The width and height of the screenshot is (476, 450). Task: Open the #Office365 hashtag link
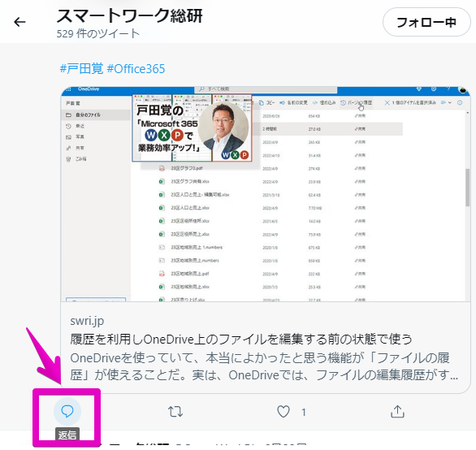[x=136, y=68]
